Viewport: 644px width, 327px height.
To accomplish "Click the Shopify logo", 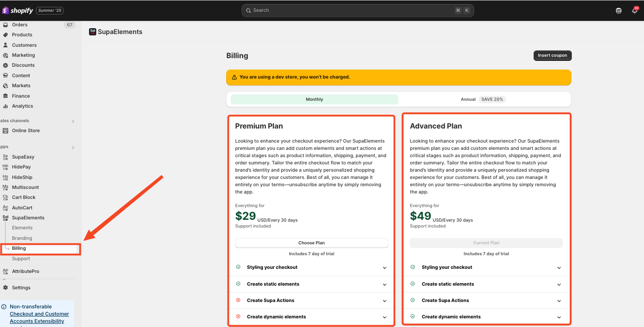I will pos(17,10).
